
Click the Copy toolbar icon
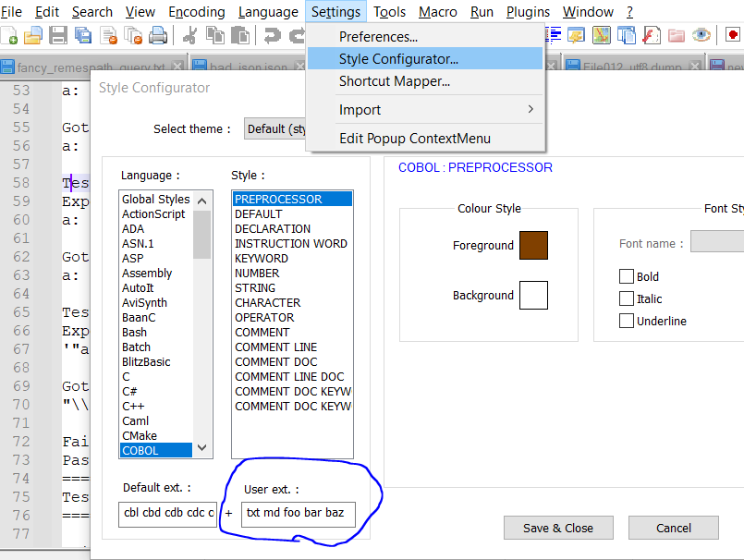click(215, 36)
